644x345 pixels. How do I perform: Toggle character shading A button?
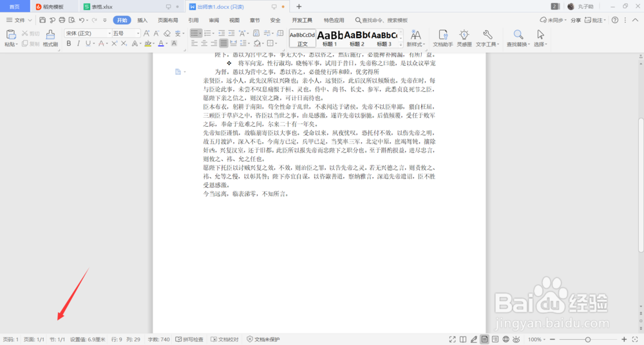coord(174,44)
